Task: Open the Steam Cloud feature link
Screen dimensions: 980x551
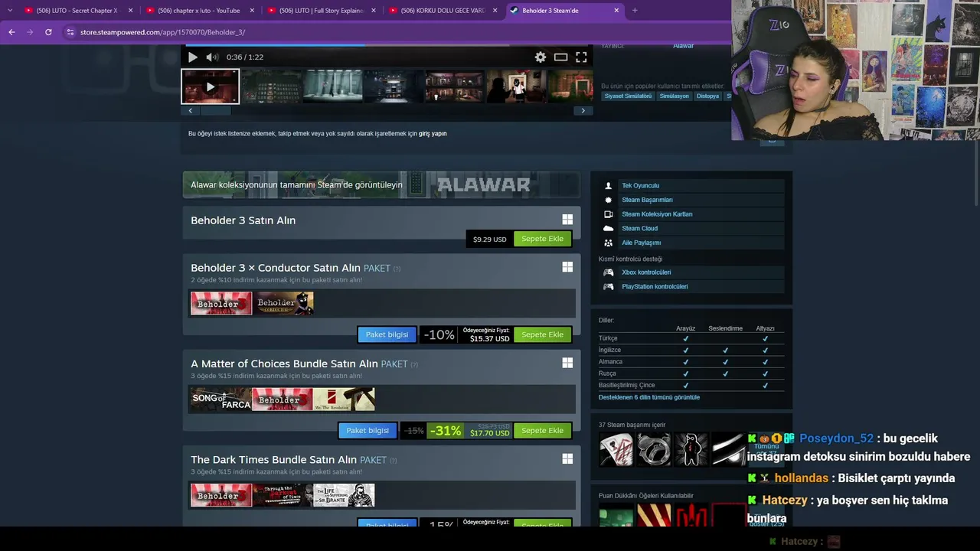Action: click(x=639, y=228)
